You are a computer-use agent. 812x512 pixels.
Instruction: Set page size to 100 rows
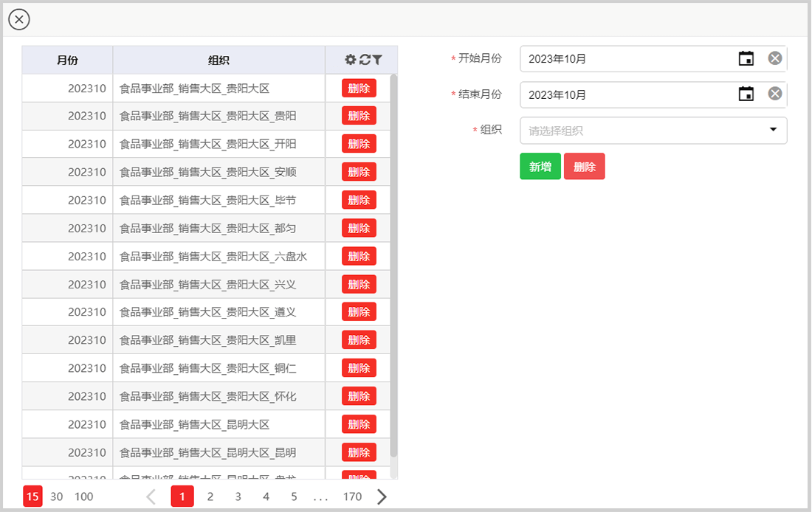[x=84, y=497]
